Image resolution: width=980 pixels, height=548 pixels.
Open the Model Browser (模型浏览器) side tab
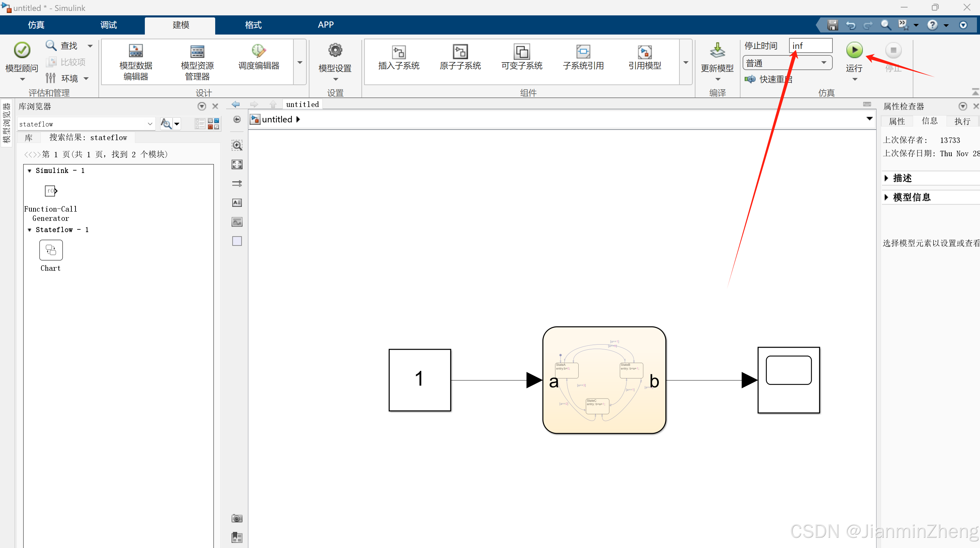6,123
